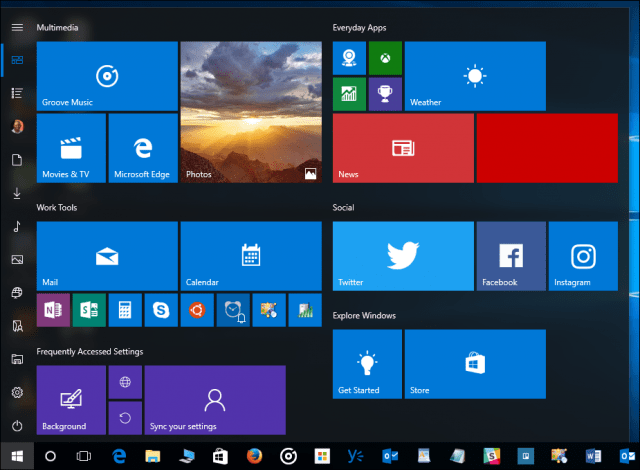Screen dimensions: 640x470
Task: Click the Work Tools group heading
Action: [x=57, y=207]
